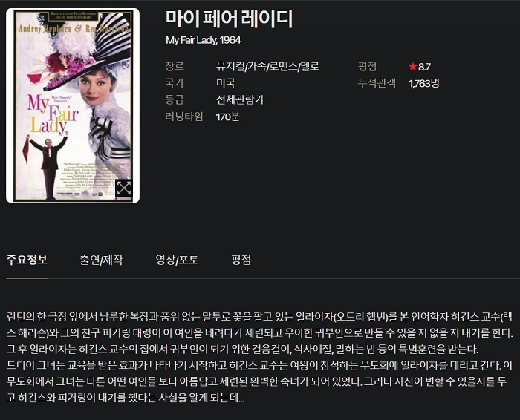Click the movie title 마이 페어 레이디

coord(229,19)
